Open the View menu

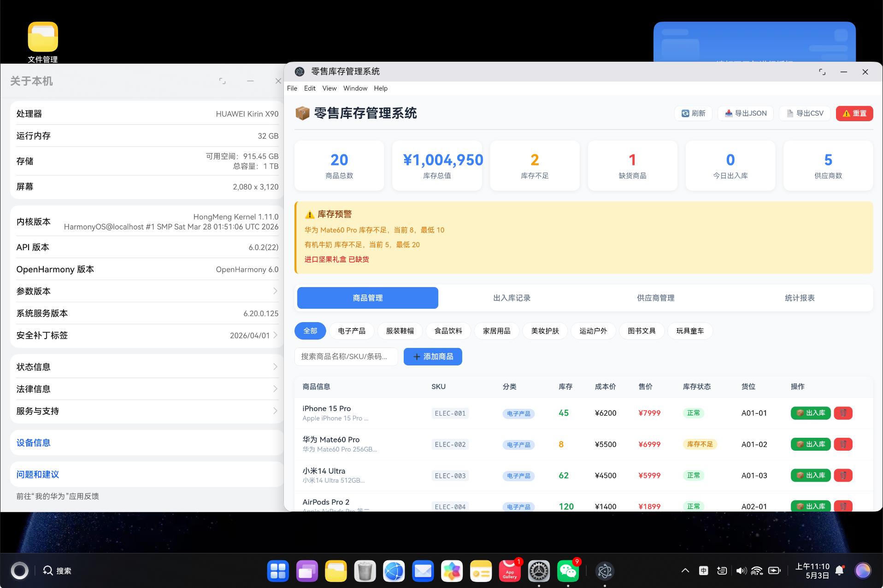click(330, 88)
